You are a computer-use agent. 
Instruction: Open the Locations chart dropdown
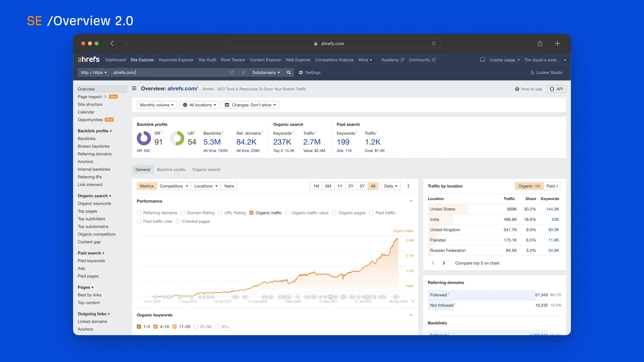[x=206, y=186]
